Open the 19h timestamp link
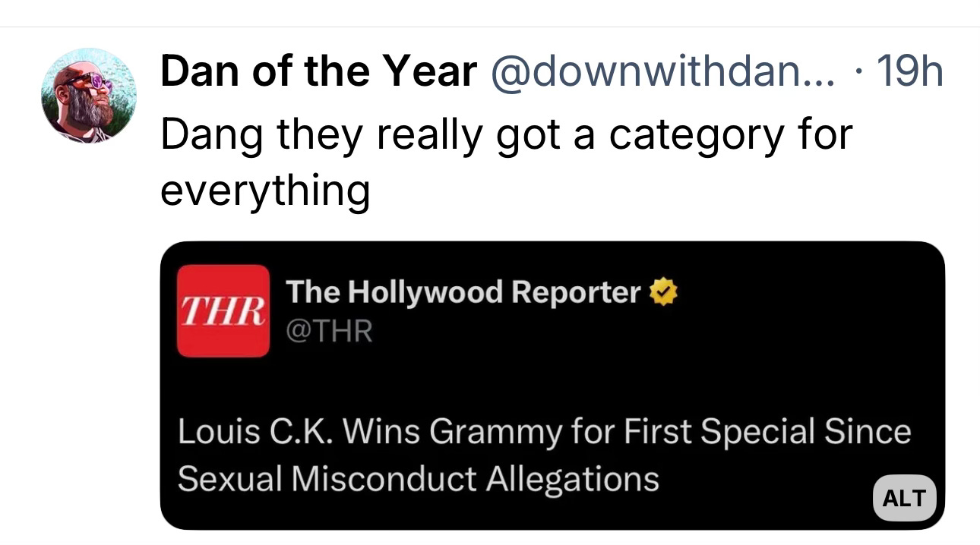Image resolution: width=980 pixels, height=545 pixels. (909, 72)
